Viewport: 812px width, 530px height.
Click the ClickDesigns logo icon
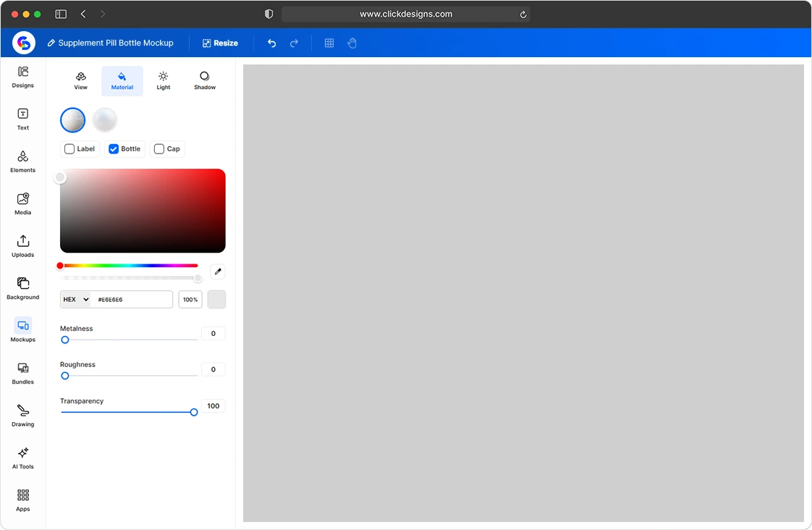click(23, 43)
